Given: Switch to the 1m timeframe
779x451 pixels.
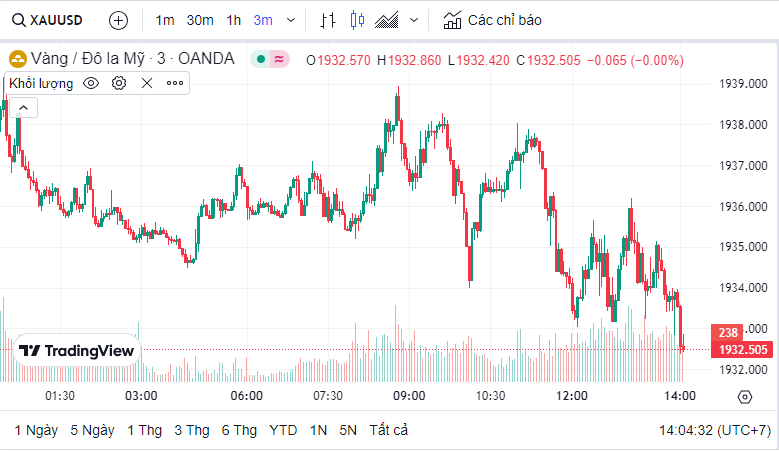Looking at the screenshot, I should click(165, 20).
